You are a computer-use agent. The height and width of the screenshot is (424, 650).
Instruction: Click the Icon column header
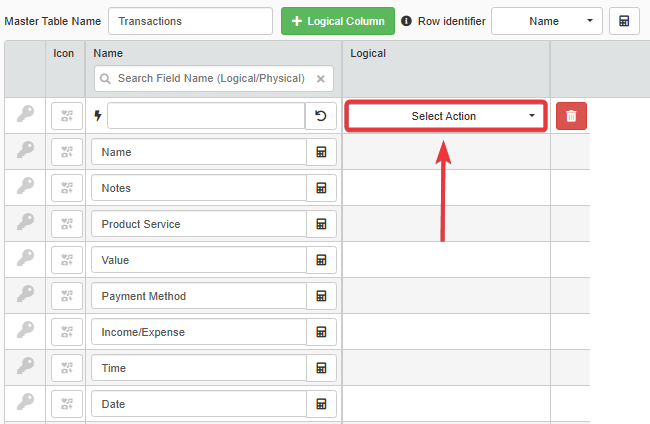point(63,53)
